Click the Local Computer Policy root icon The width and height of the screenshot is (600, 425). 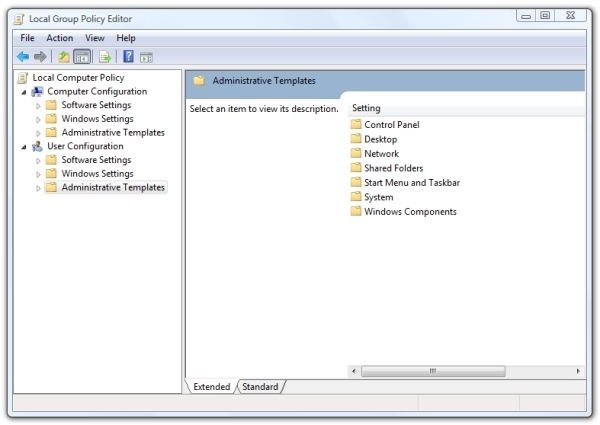[x=23, y=78]
